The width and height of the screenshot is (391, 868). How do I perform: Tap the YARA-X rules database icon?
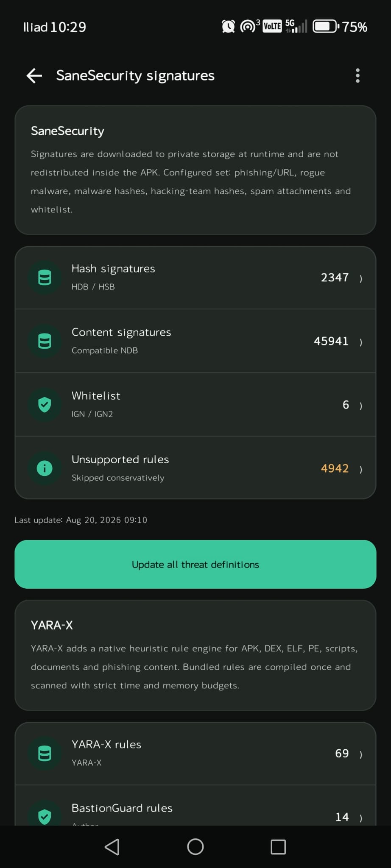pyautogui.click(x=45, y=754)
